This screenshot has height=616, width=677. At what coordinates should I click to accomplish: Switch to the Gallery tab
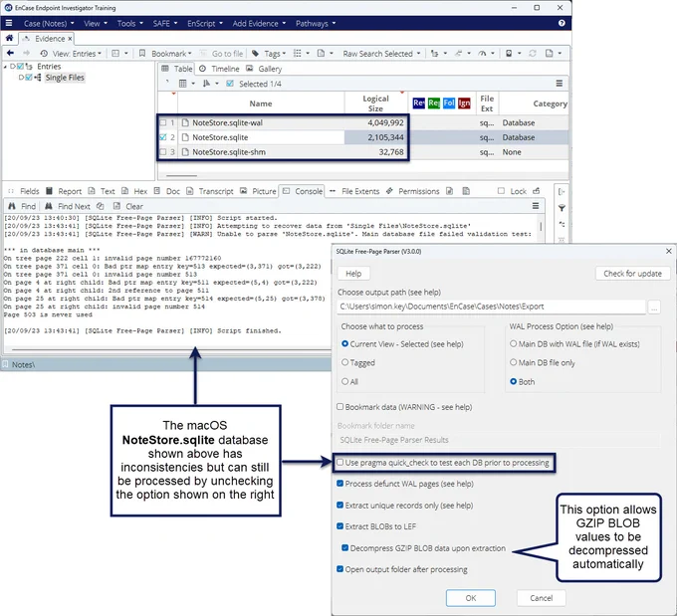[264, 69]
